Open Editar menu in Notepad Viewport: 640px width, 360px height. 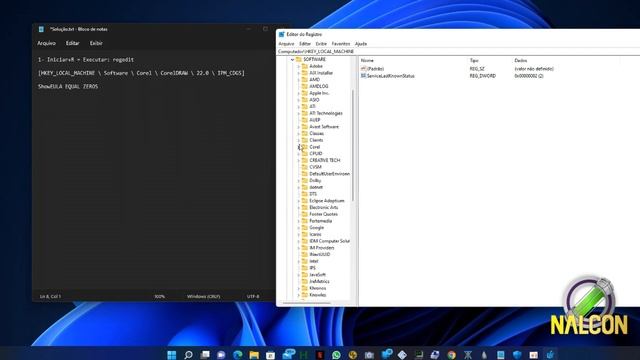tap(73, 43)
